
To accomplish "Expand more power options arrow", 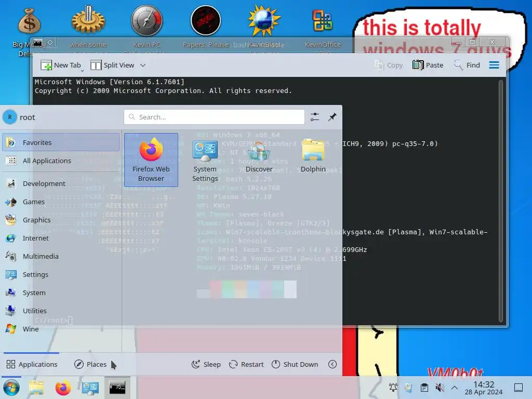I will click(x=332, y=364).
